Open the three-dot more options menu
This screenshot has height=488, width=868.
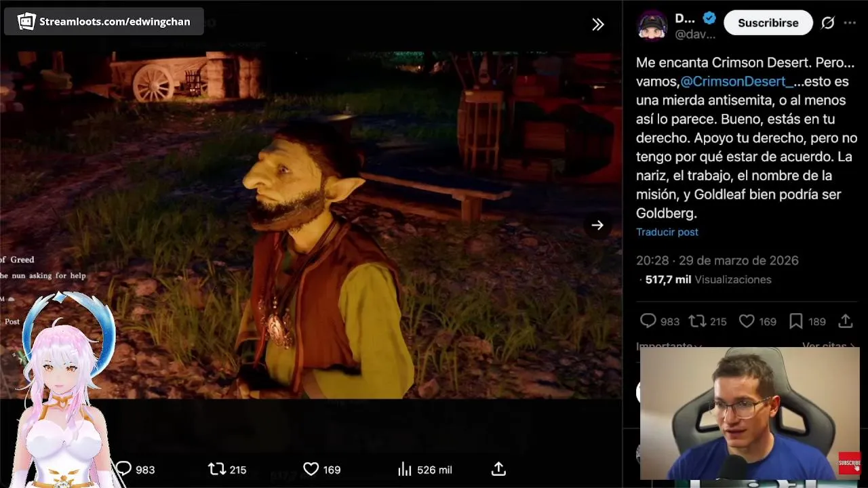(x=850, y=23)
